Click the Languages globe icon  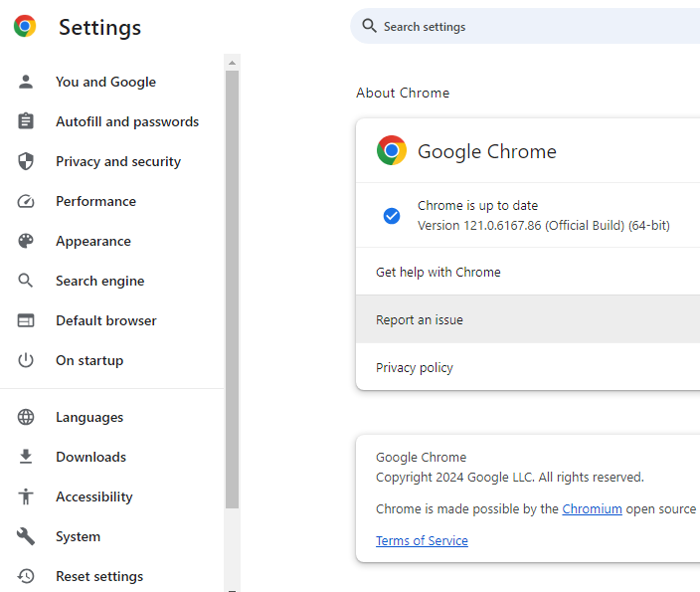click(26, 417)
